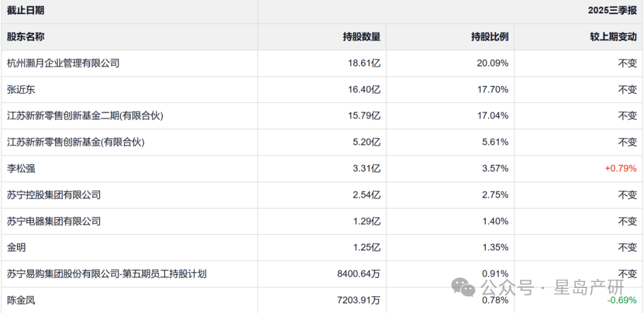Click the 股东名称 column header

pyautogui.click(x=25, y=37)
